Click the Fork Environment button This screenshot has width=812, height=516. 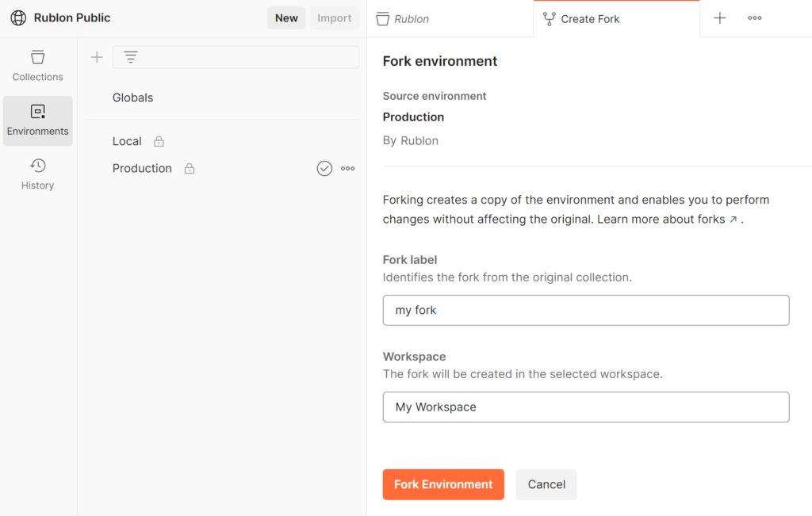[x=443, y=484]
